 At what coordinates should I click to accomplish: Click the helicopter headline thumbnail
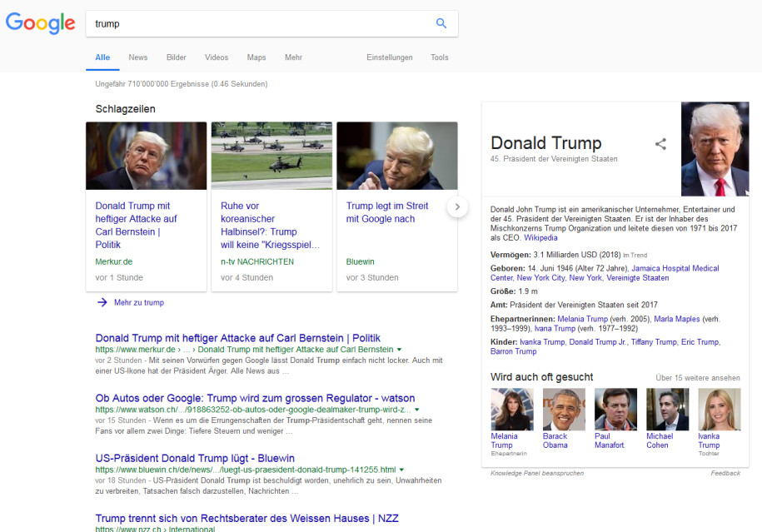[271, 156]
